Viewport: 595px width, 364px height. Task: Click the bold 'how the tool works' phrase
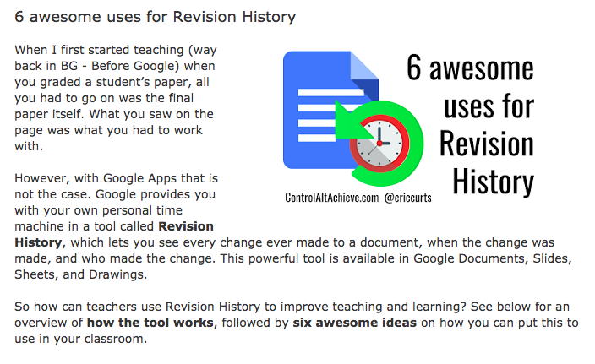coord(150,323)
